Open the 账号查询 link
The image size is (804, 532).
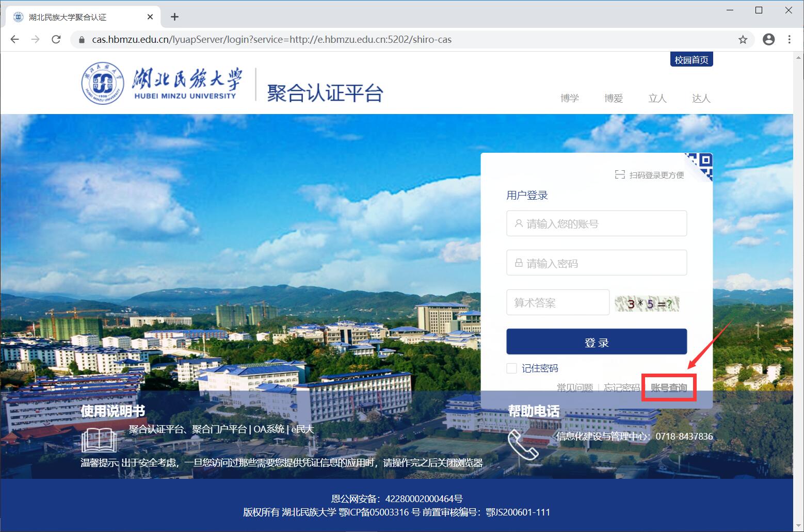click(x=669, y=388)
